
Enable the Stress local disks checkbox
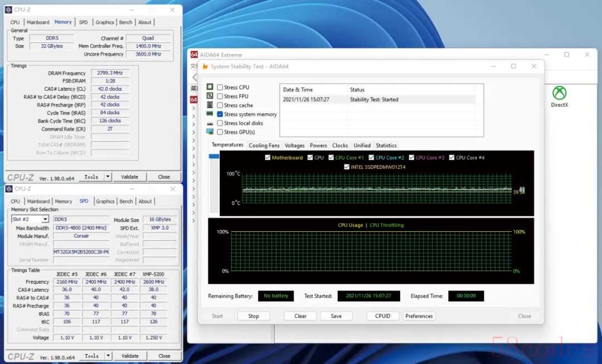(x=220, y=123)
